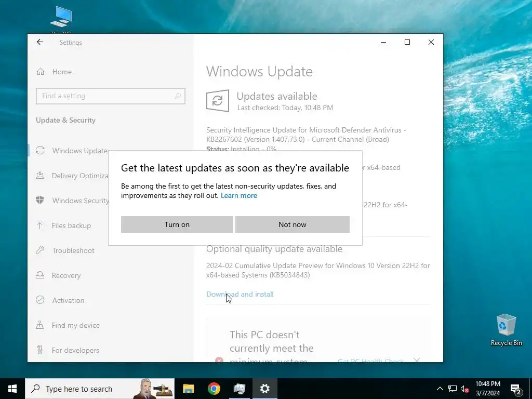
Task: Click the Files backup upload arrow icon
Action: point(39,225)
